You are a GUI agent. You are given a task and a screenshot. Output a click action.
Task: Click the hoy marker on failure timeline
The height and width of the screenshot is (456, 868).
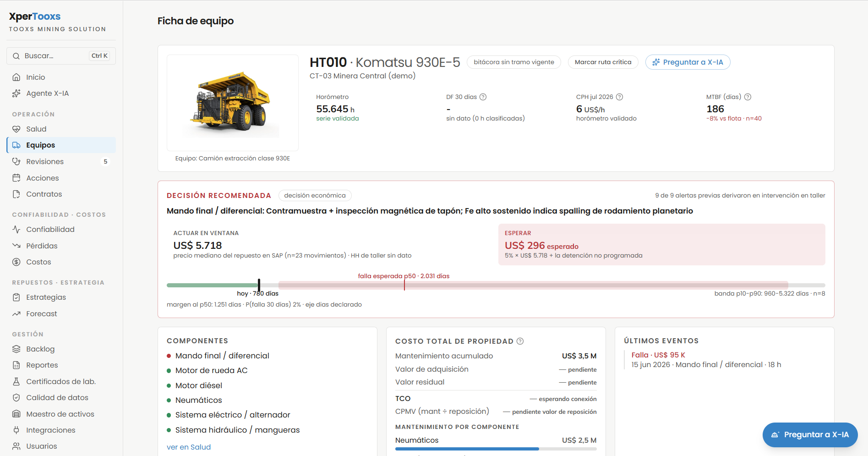pyautogui.click(x=259, y=286)
